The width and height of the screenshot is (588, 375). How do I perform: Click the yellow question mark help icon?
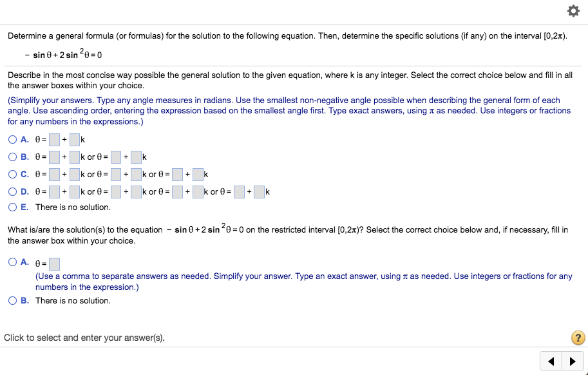[x=578, y=337]
